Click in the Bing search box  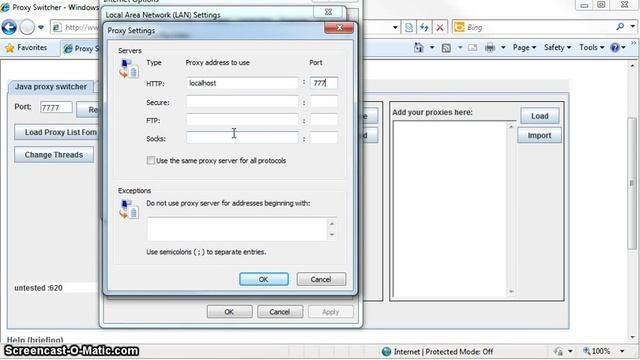(539, 27)
